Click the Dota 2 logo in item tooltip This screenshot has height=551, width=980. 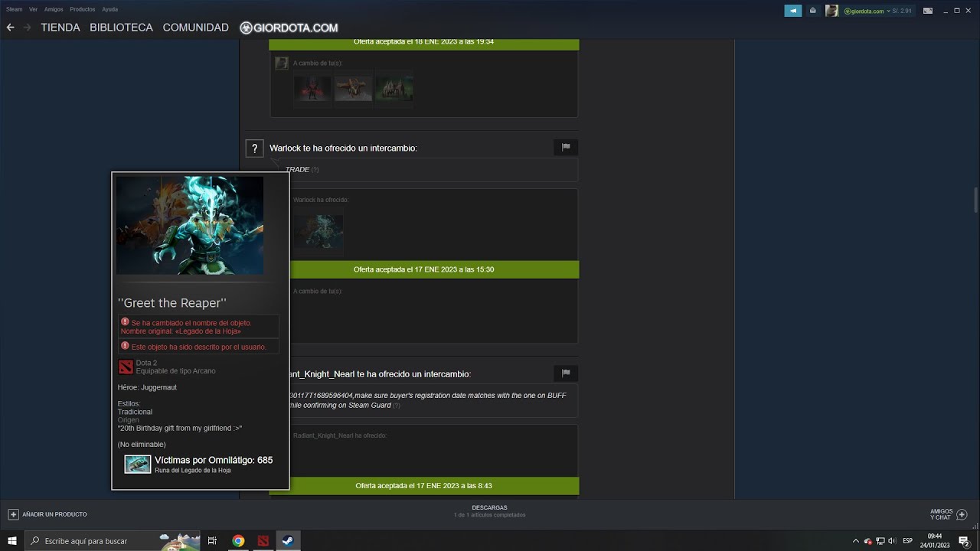click(x=126, y=367)
